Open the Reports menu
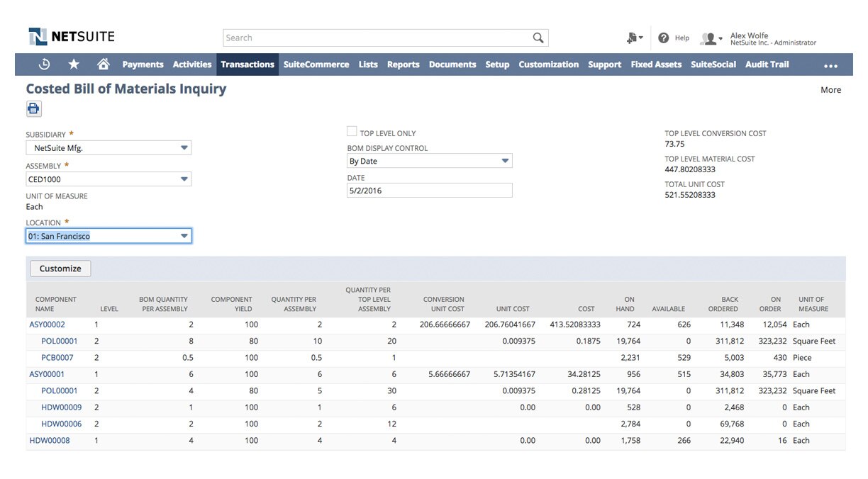Image resolution: width=868 pixels, height=479 pixels. pos(403,64)
